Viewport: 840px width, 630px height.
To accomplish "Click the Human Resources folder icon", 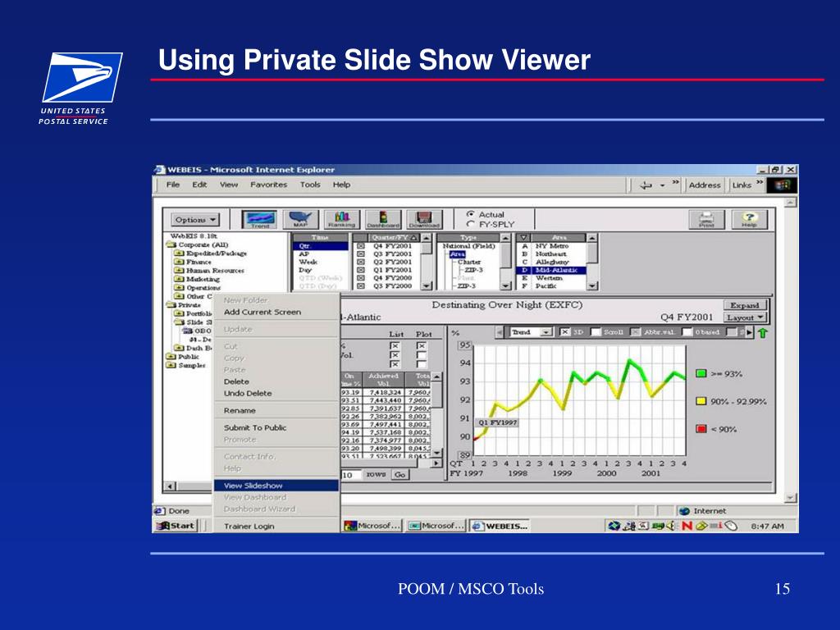I will pos(180,271).
